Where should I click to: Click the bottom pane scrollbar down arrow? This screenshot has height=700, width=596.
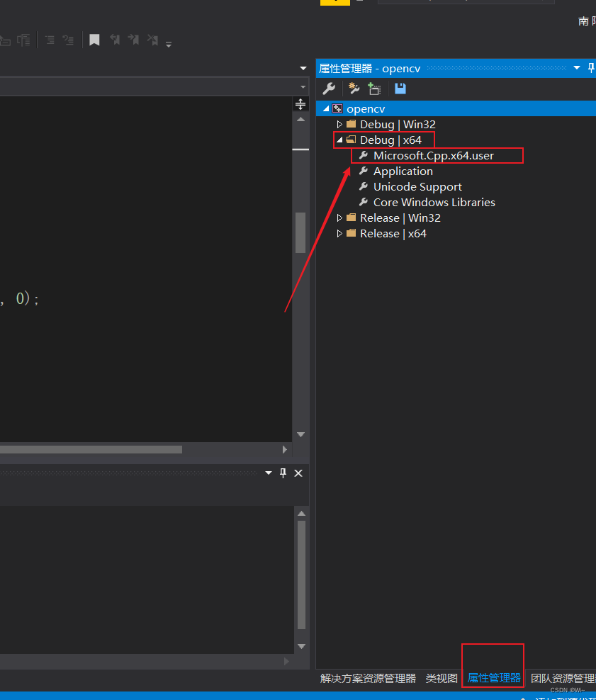(x=301, y=646)
